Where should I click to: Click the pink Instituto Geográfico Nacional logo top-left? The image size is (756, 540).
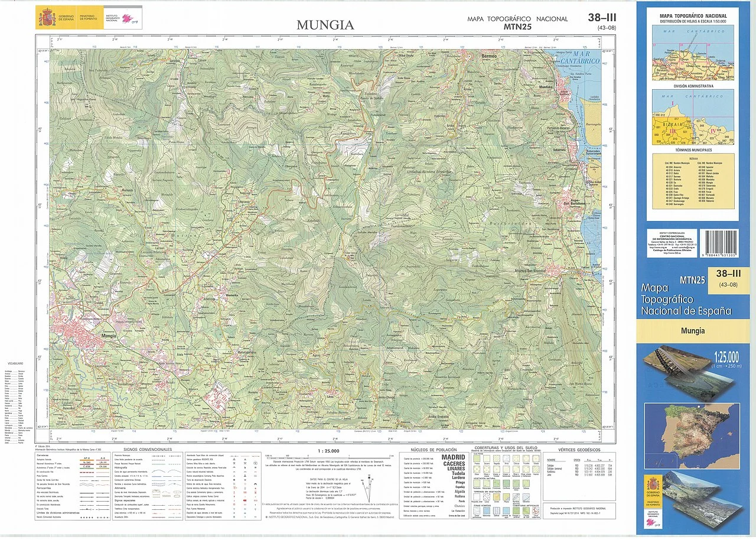point(128,19)
